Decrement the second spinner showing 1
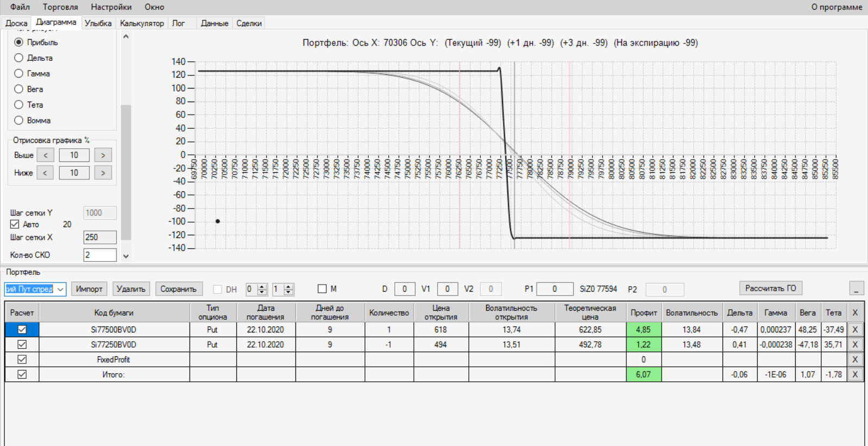Image resolution: width=868 pixels, height=446 pixels. [289, 292]
